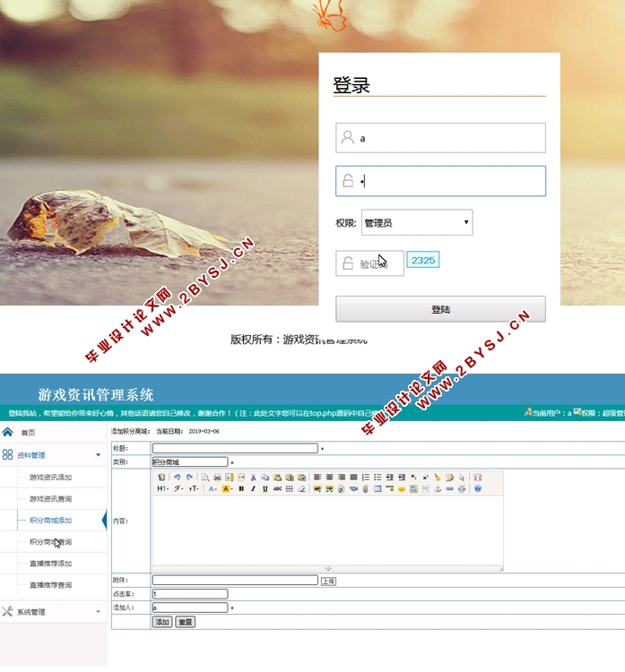Viewport: 625px width, 672px height.
Task: Focus the 添加人 author field
Action: coord(190,607)
